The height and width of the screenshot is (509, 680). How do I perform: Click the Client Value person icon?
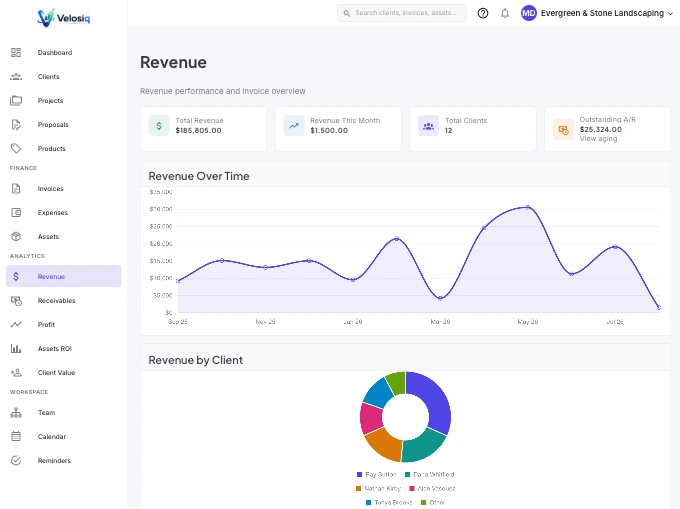(x=16, y=373)
